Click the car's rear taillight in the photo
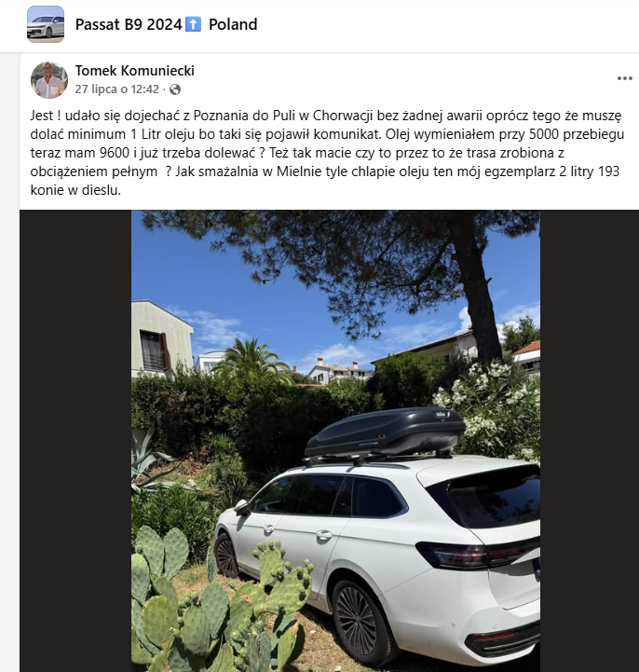639x672 pixels. tap(477, 554)
